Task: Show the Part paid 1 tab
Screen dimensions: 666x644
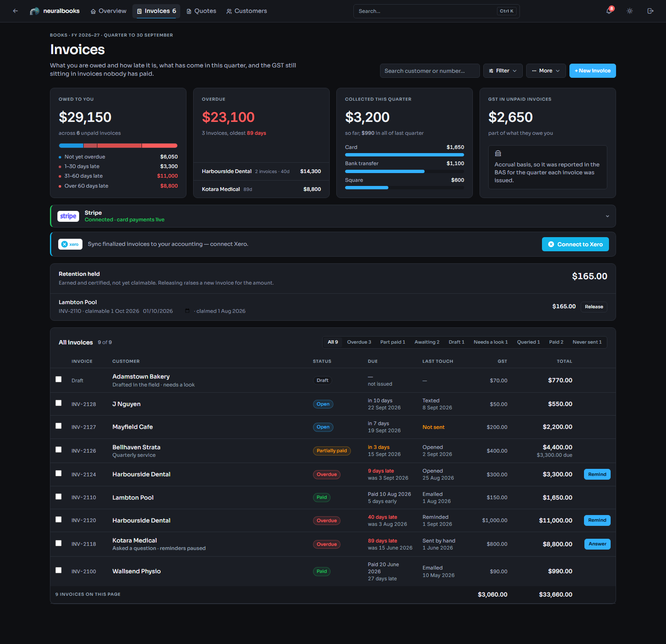Action: tap(393, 342)
